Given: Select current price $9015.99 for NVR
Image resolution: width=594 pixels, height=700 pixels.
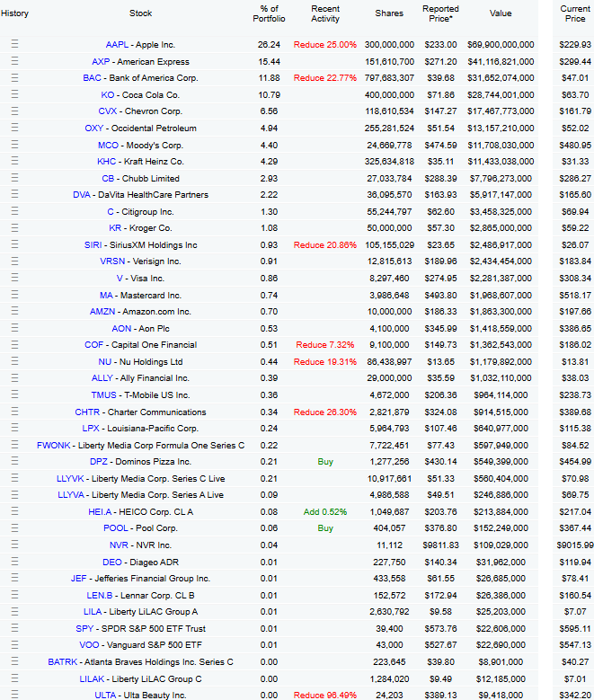Looking at the screenshot, I should (x=575, y=545).
